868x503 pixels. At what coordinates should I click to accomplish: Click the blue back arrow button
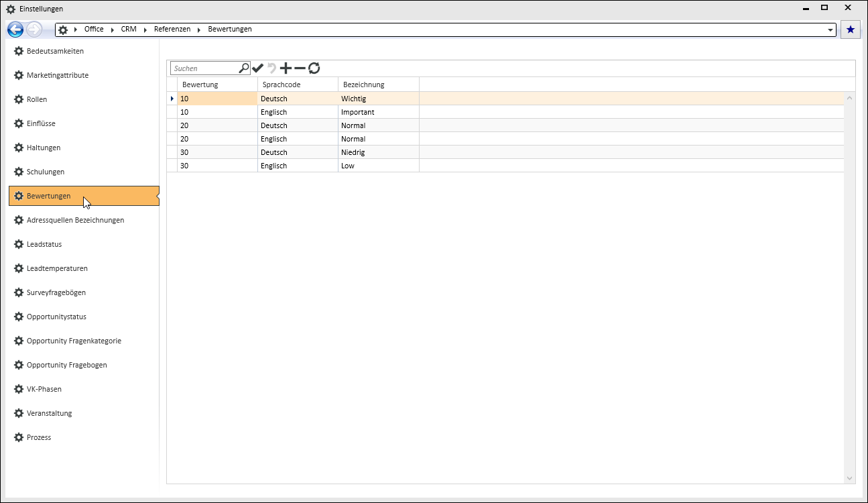15,30
